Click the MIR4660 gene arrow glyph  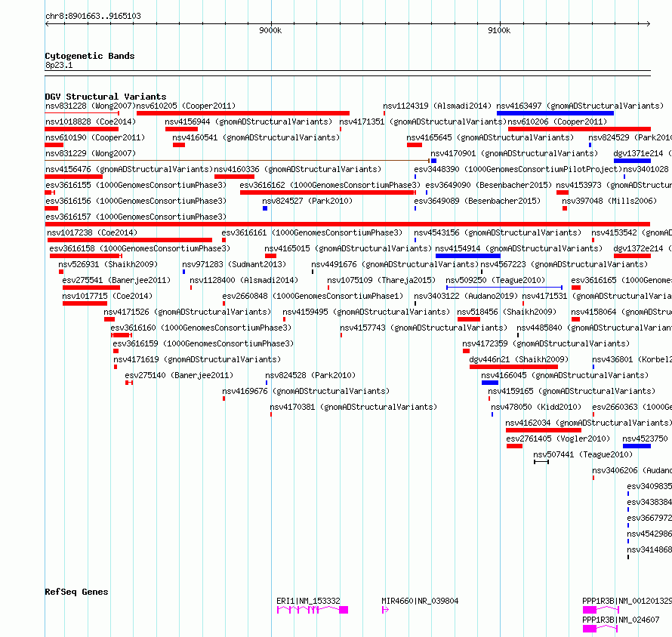(385, 610)
